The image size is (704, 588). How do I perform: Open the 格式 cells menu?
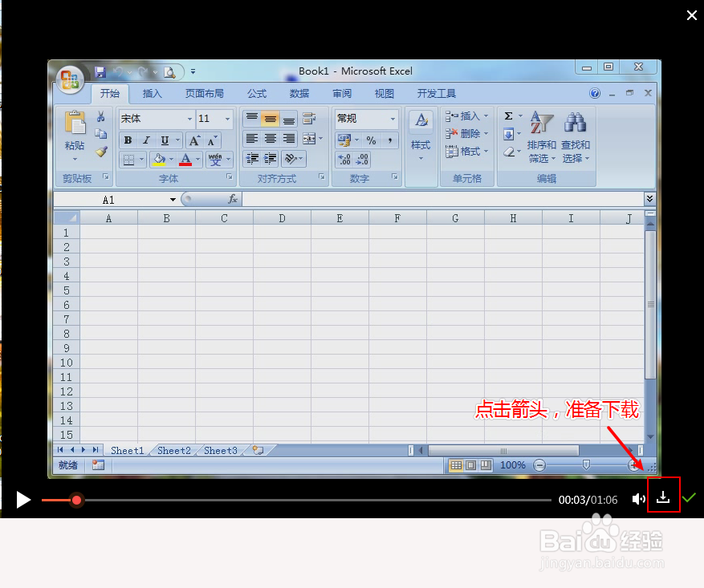click(x=466, y=152)
